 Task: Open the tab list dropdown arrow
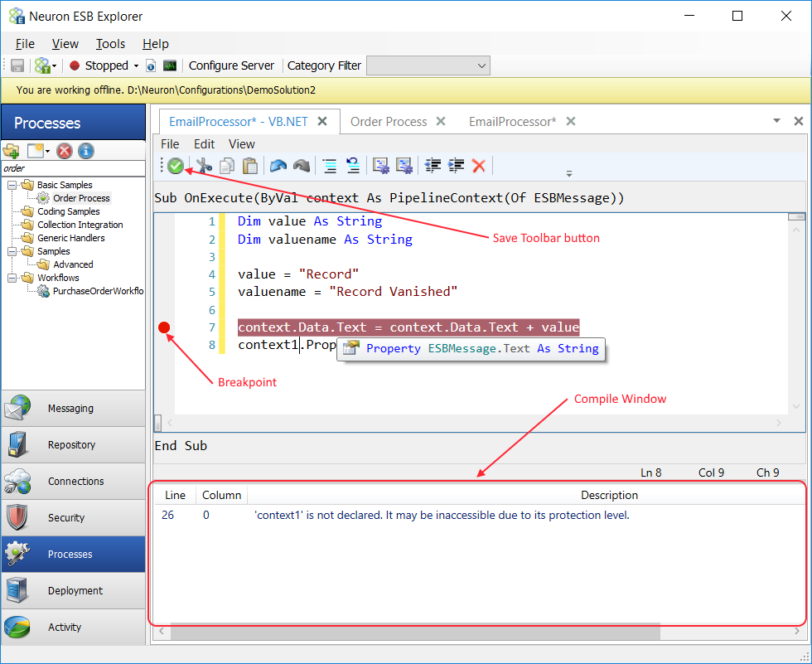pos(776,121)
